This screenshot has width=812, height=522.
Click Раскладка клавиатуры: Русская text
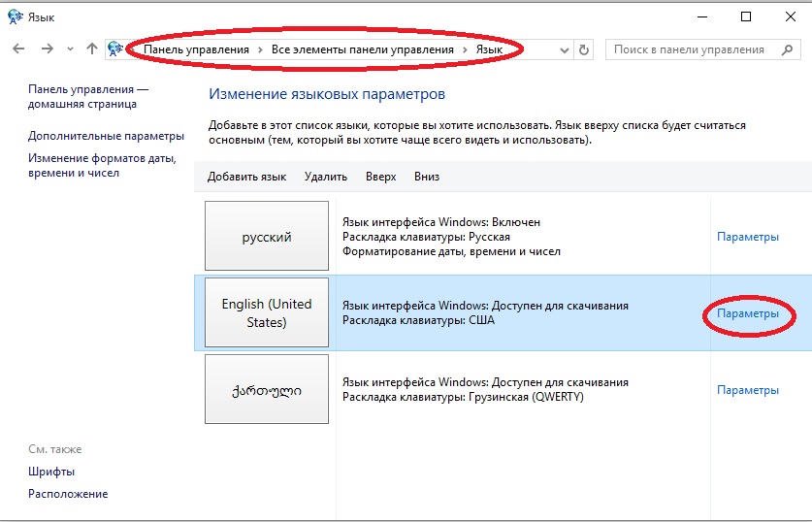[x=426, y=237]
